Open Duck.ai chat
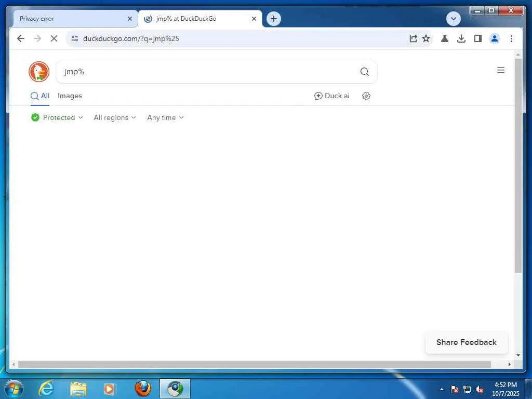This screenshot has height=399, width=532. click(x=332, y=96)
